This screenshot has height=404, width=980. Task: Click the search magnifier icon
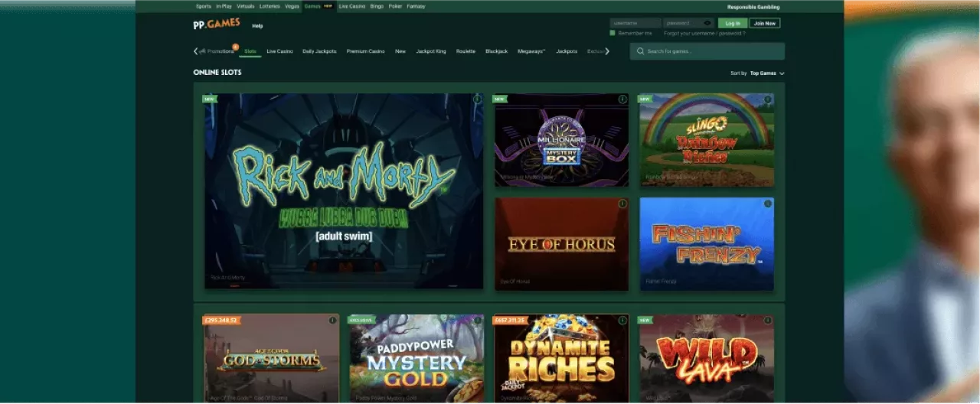click(641, 51)
